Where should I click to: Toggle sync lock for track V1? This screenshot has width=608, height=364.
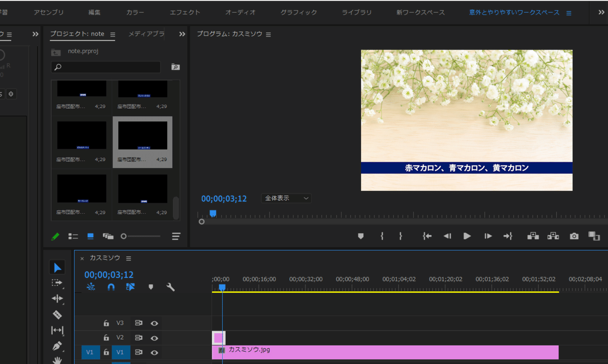click(x=138, y=352)
